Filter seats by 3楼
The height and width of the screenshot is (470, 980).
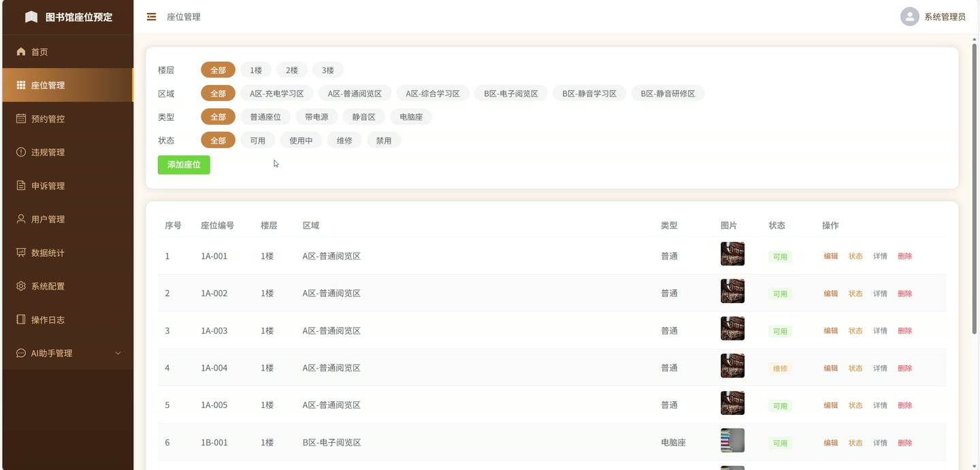point(328,70)
